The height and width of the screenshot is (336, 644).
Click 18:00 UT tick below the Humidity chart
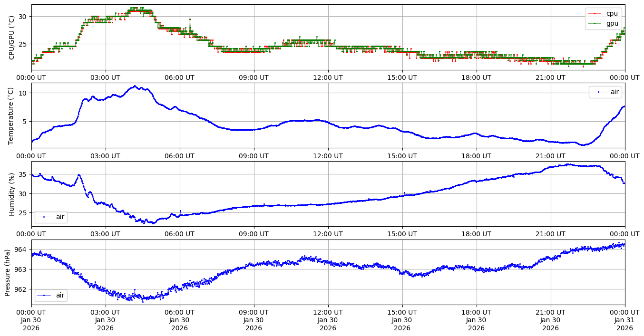476,234
